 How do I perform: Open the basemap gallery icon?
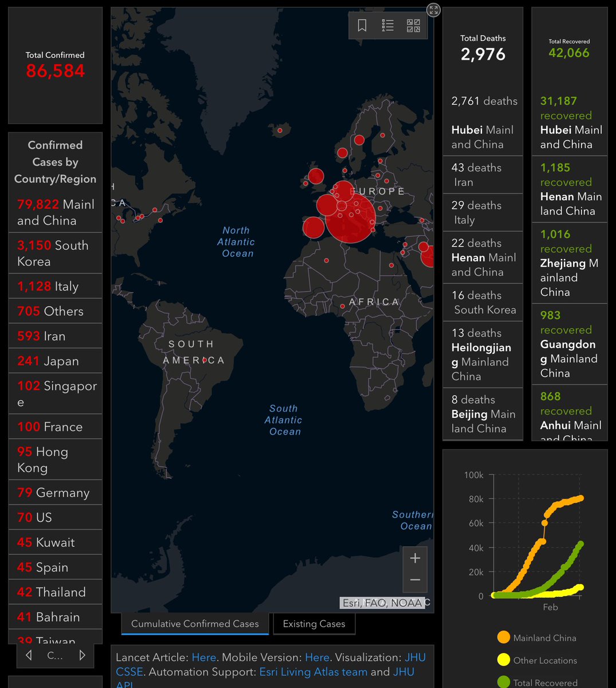pyautogui.click(x=413, y=25)
